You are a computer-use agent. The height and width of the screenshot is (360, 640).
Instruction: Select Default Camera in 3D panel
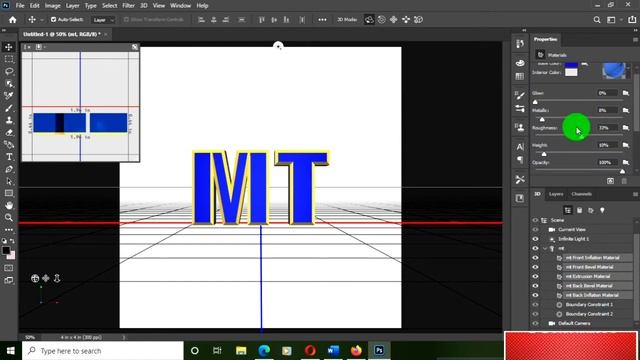pyautogui.click(x=574, y=323)
